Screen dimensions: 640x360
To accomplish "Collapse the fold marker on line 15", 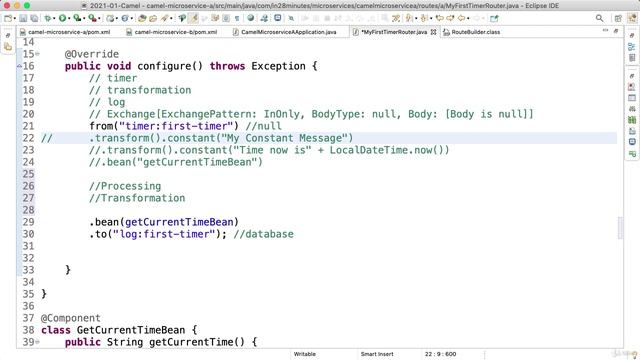I will click(x=38, y=54).
